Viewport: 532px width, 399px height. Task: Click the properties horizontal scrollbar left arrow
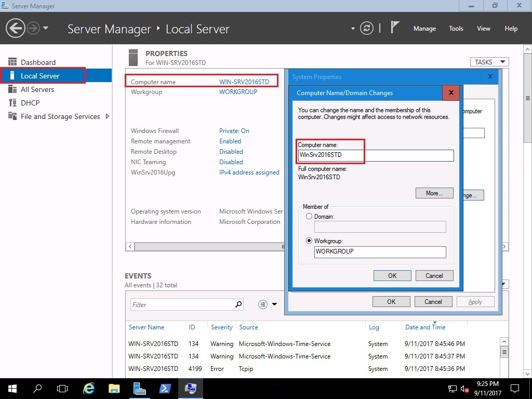[x=130, y=246]
